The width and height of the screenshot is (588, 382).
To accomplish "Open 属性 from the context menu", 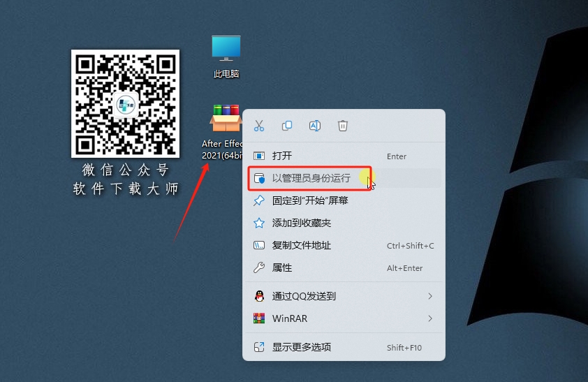I will 344,267.
